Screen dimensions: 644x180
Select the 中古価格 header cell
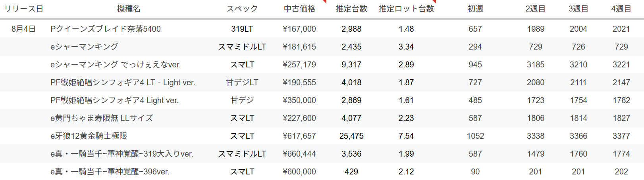click(x=299, y=9)
